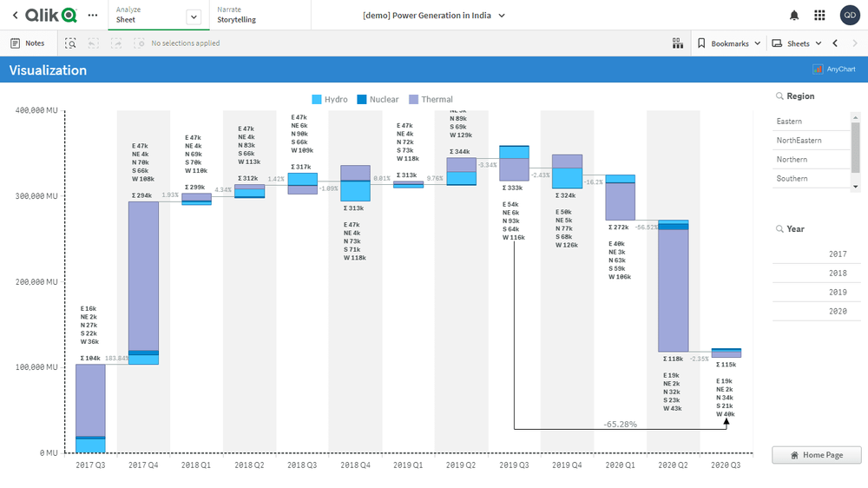Click the Home Page button

coord(817,455)
